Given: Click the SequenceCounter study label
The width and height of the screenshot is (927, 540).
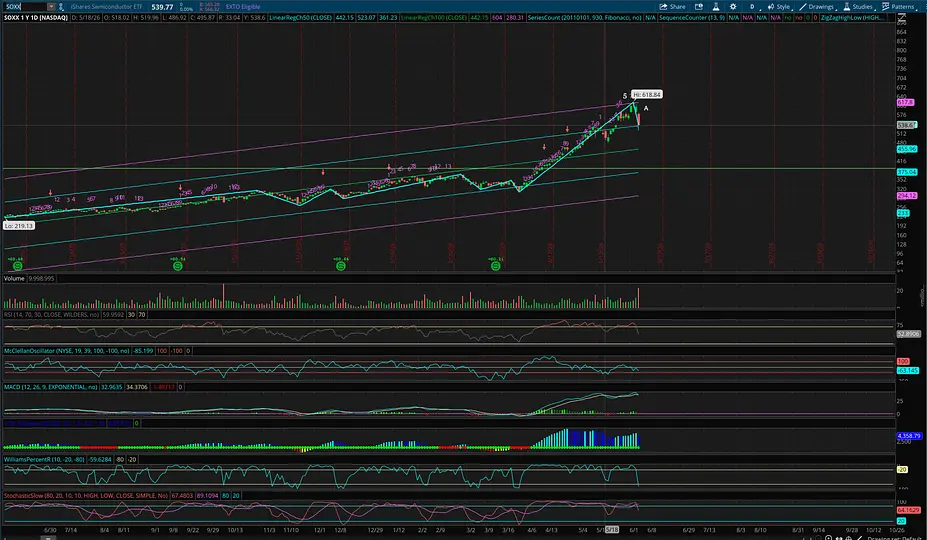Looking at the screenshot, I should (692, 18).
